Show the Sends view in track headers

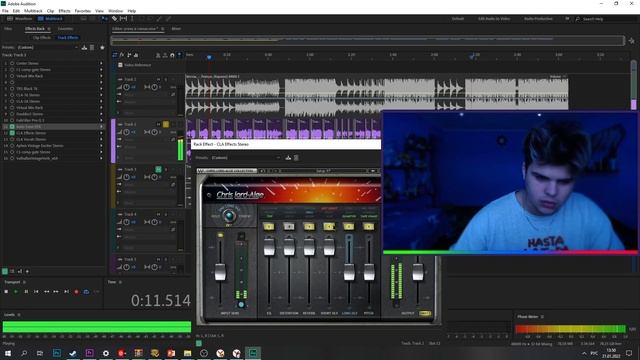129,55
